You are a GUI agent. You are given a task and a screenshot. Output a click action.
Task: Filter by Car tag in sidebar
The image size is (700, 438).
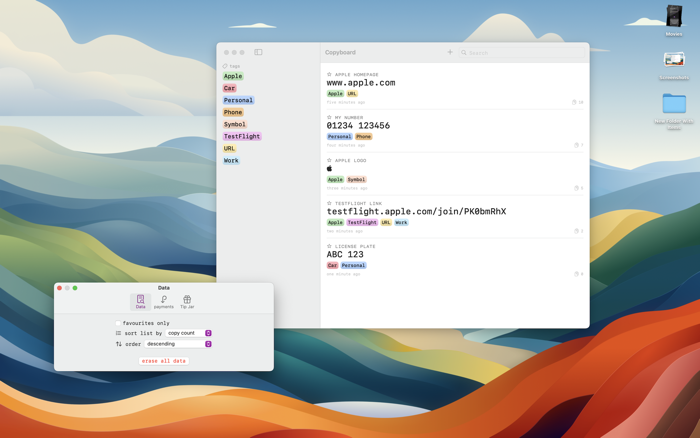[x=229, y=88]
